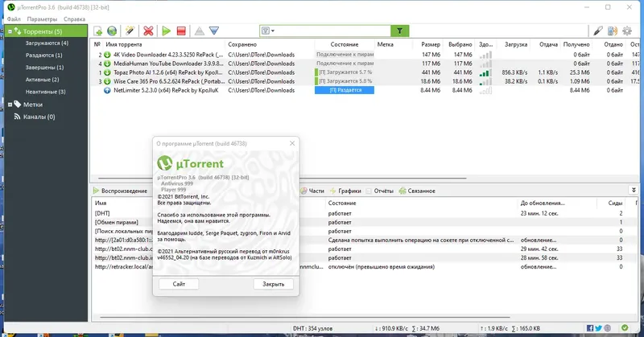Collapse the details pane with the double chevron
This screenshot has width=644, height=337.
click(x=634, y=190)
